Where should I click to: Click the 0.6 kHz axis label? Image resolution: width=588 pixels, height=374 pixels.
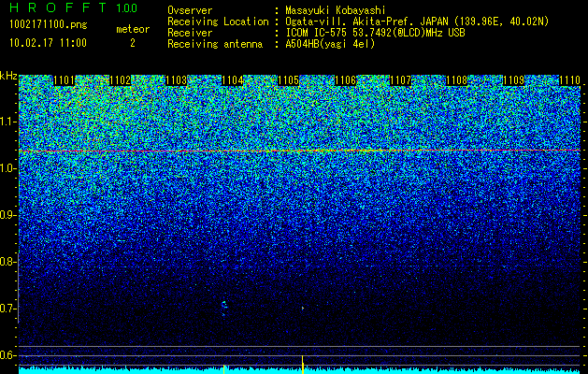coord(8,355)
